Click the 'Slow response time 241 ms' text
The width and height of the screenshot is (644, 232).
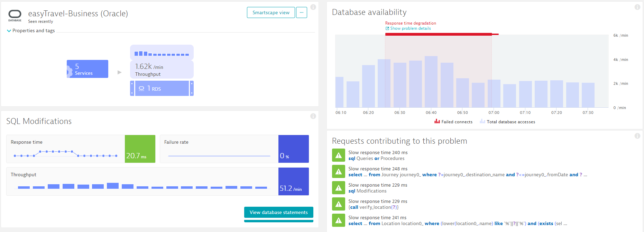point(377,217)
